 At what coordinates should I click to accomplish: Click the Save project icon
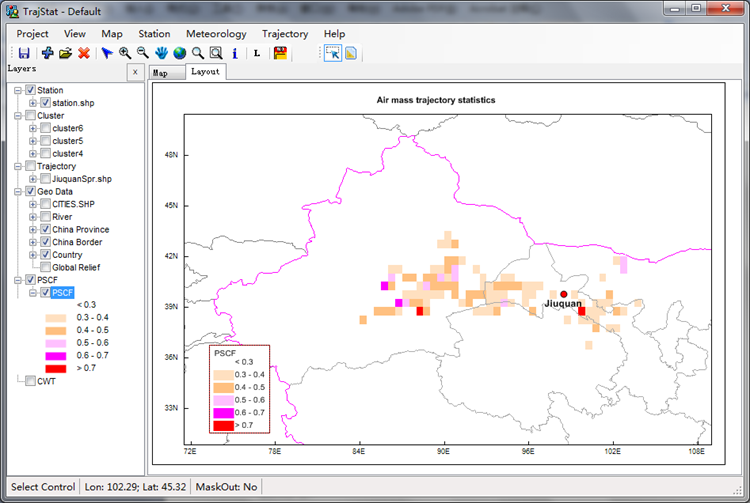pyautogui.click(x=24, y=53)
